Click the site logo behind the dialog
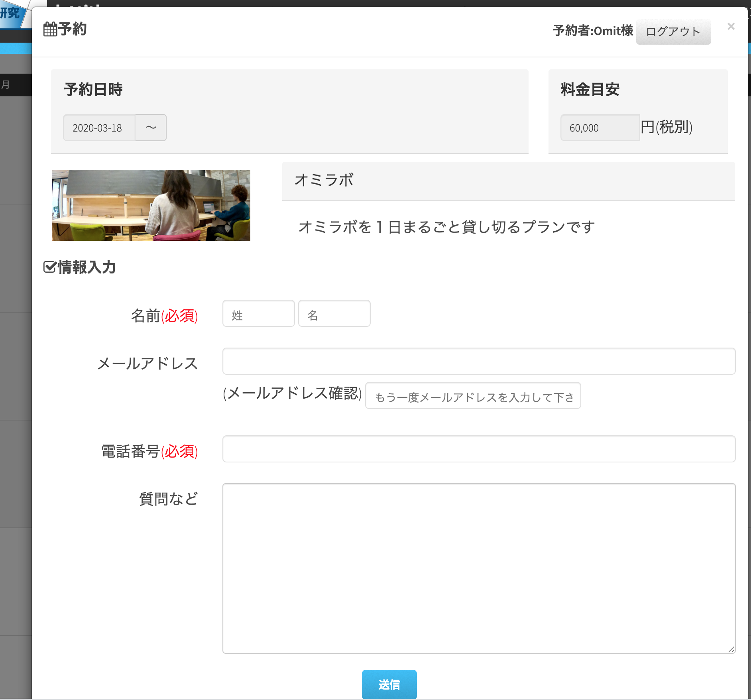 click(13, 14)
